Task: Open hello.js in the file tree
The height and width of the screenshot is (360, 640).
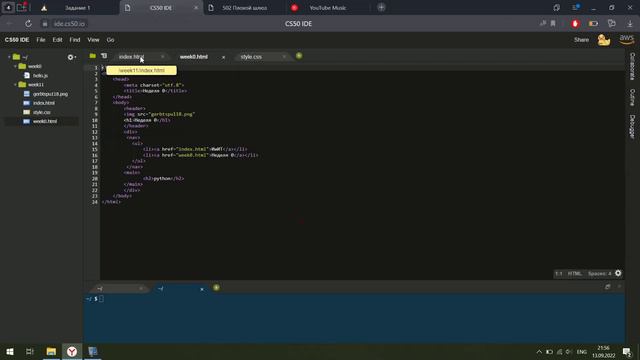Action: click(x=40, y=76)
